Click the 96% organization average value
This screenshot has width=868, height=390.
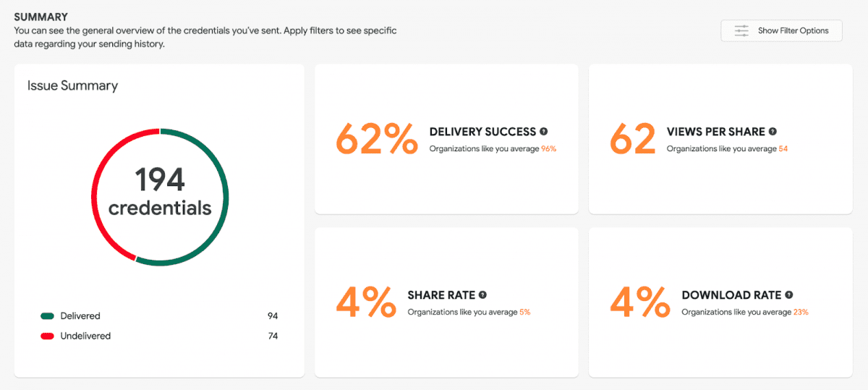pyautogui.click(x=548, y=149)
